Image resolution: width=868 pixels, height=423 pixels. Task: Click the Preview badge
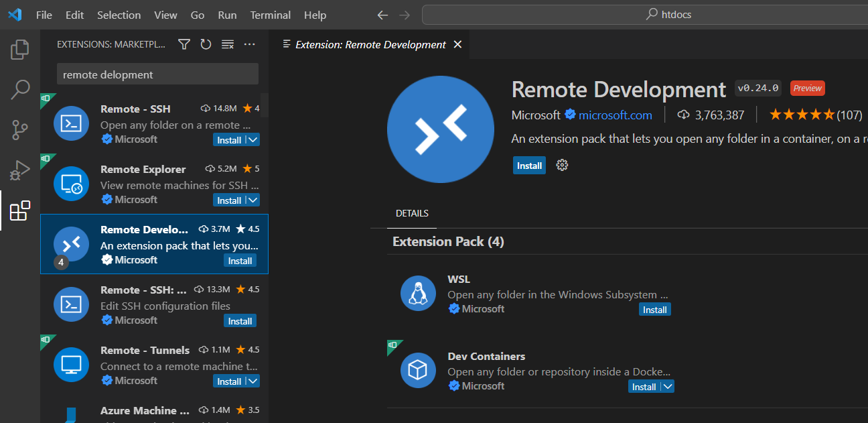807,88
